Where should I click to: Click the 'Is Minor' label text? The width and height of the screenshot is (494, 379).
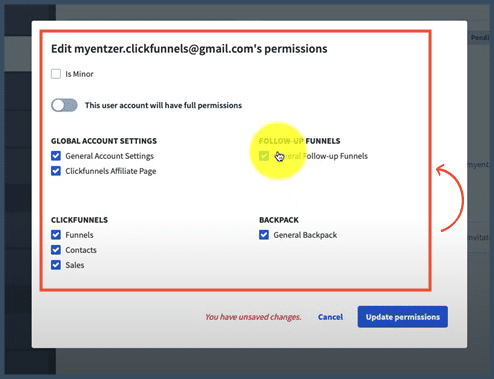click(79, 74)
